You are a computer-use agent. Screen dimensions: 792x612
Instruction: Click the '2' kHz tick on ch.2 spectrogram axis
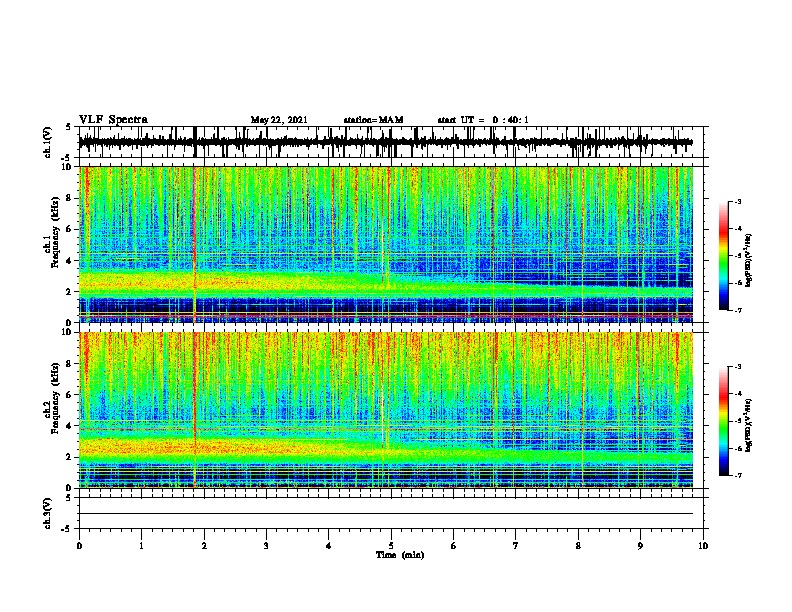(69, 457)
